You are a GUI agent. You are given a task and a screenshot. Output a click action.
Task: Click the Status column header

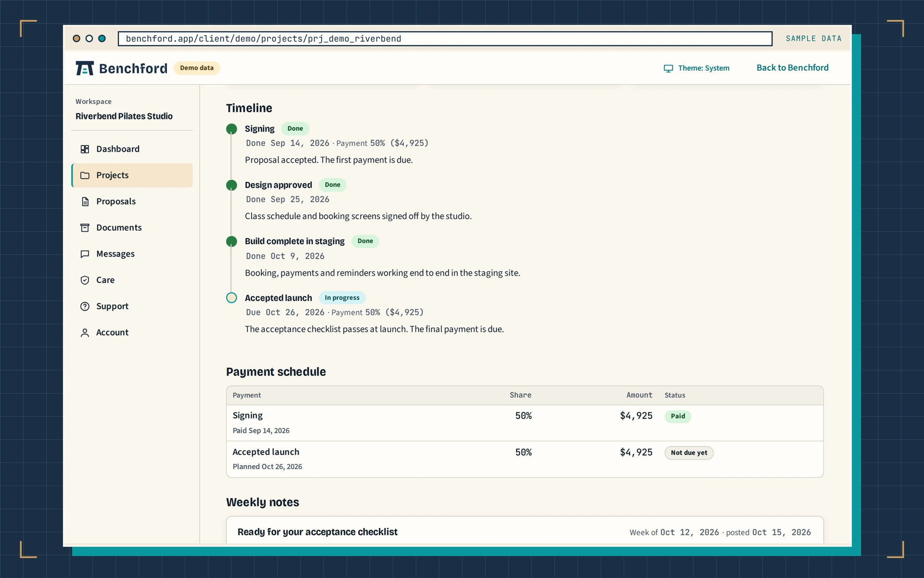(675, 395)
